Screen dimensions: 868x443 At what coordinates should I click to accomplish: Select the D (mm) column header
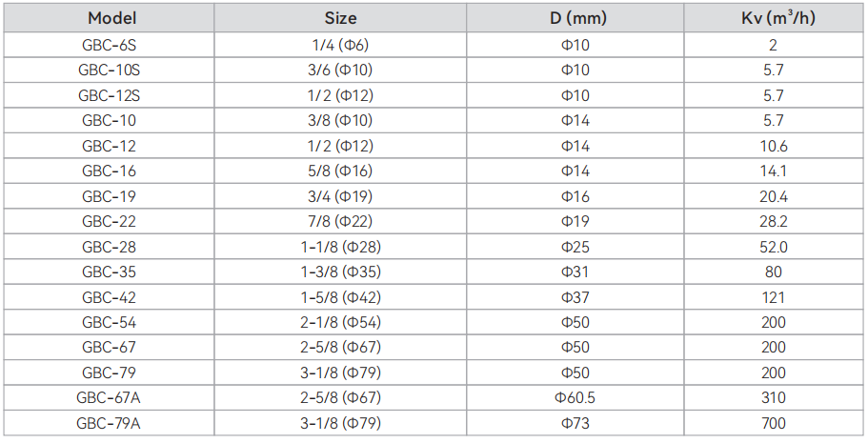575,18
